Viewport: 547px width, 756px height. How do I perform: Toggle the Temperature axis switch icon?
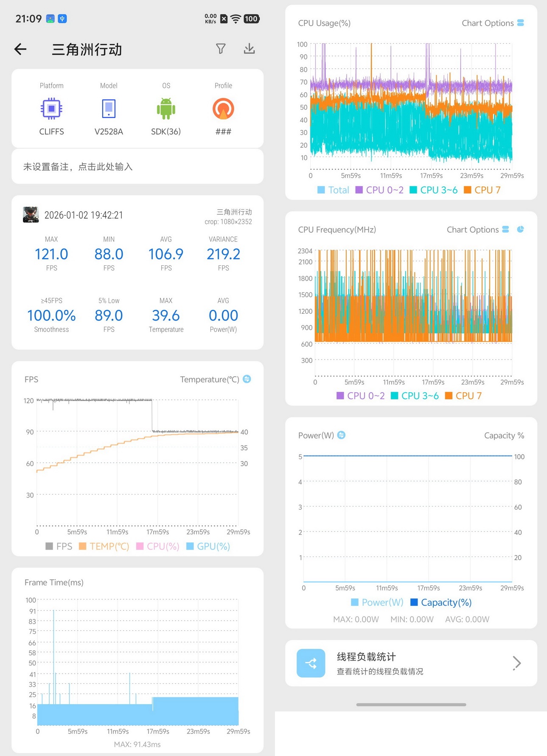coord(247,379)
